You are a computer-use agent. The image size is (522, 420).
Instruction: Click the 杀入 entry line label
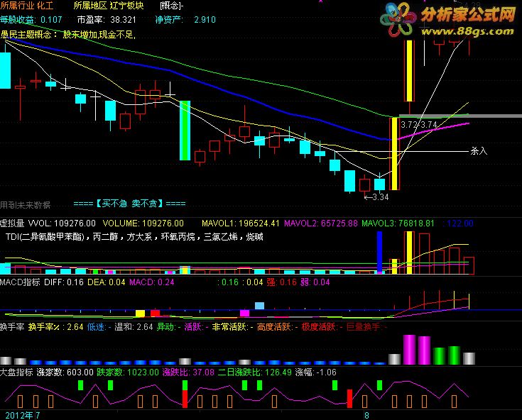pos(479,151)
